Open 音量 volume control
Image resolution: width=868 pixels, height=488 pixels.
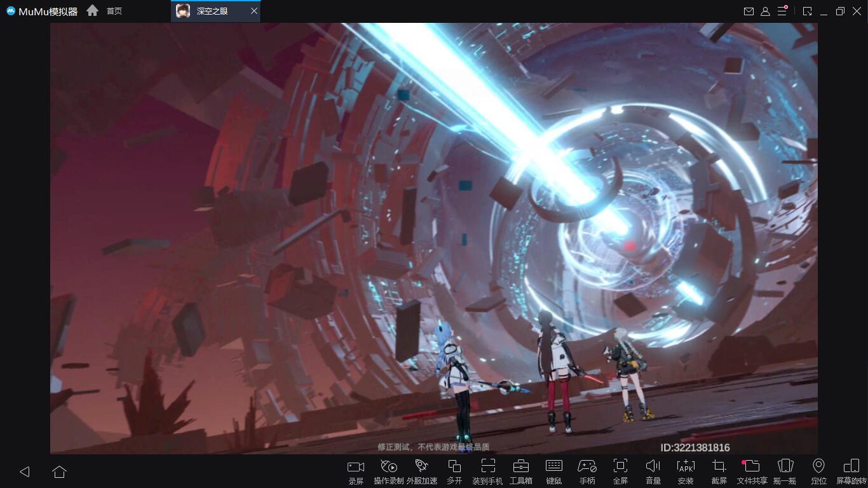click(653, 471)
